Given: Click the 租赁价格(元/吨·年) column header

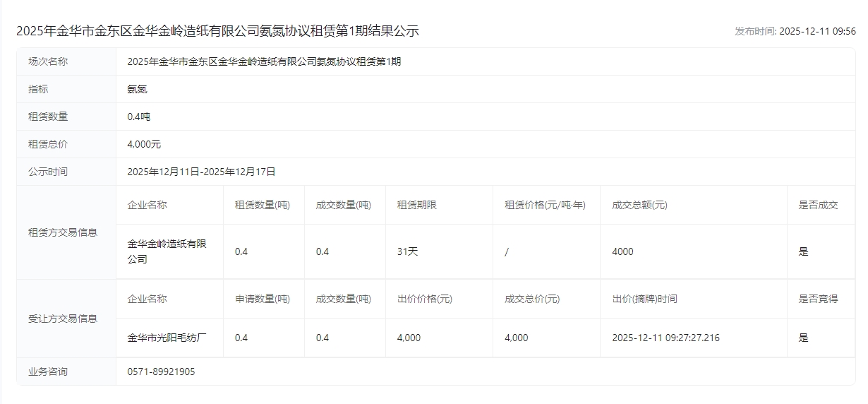Looking at the screenshot, I should pyautogui.click(x=545, y=205).
